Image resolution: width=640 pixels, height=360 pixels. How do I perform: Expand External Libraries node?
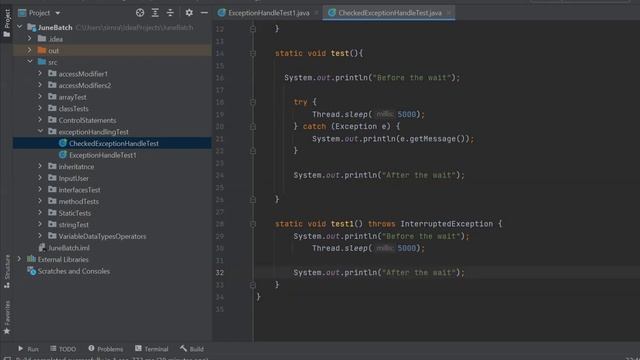[x=19, y=259]
